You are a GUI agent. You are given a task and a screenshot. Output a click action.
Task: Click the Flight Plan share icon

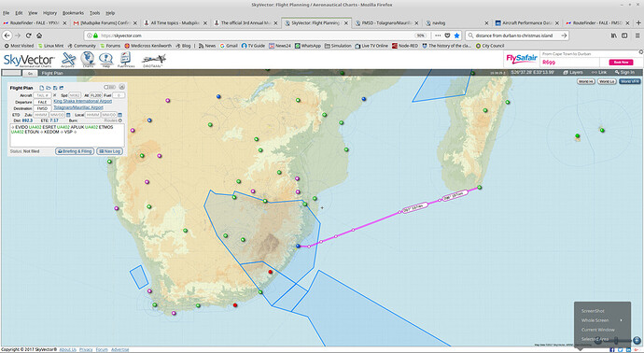pos(62,88)
